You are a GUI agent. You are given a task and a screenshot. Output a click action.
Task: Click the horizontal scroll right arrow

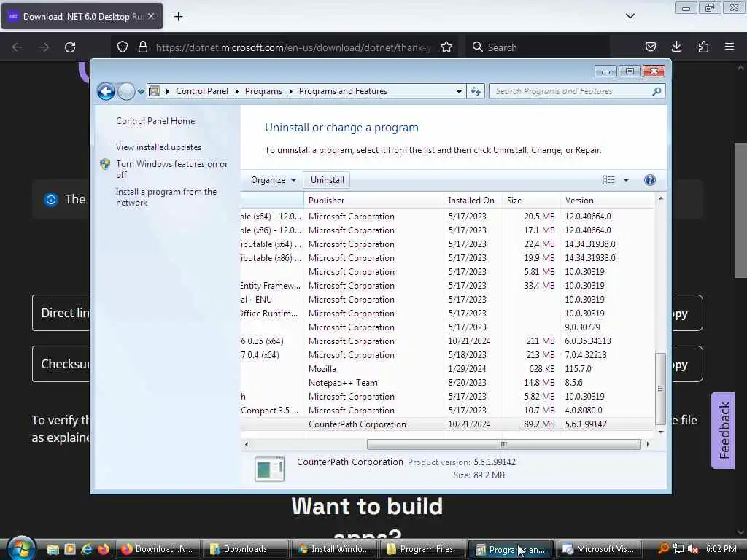coord(648,444)
